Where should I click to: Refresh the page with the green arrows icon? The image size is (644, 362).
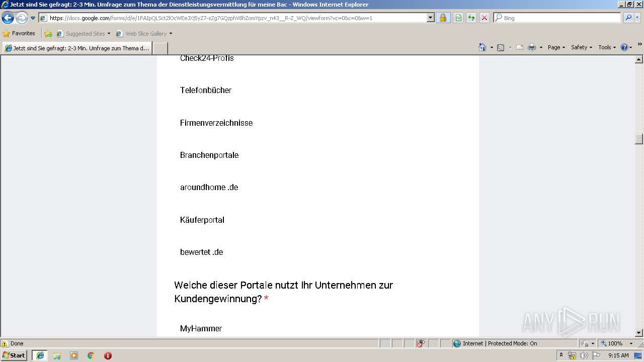(x=471, y=18)
